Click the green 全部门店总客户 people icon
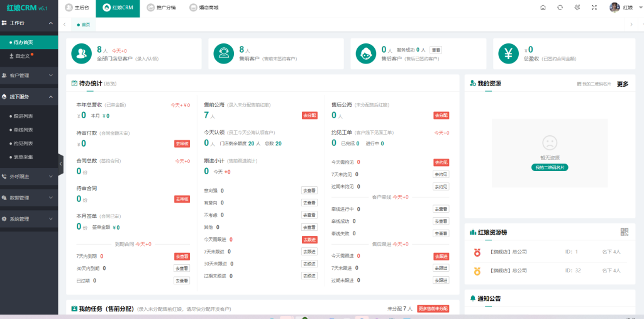Image resolution: width=644 pixels, height=319 pixels. [82, 53]
